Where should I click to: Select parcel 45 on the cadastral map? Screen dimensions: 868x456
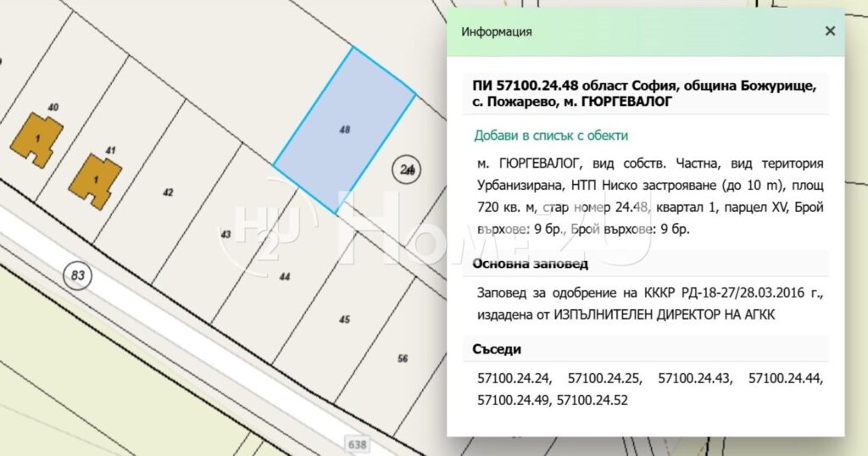click(344, 320)
